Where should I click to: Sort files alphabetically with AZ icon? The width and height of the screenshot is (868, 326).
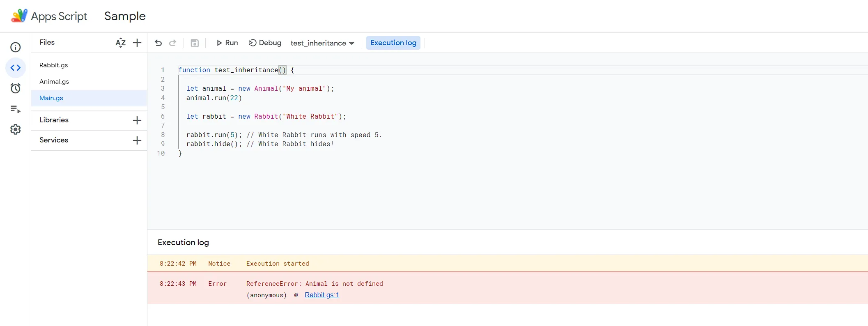pyautogui.click(x=121, y=43)
